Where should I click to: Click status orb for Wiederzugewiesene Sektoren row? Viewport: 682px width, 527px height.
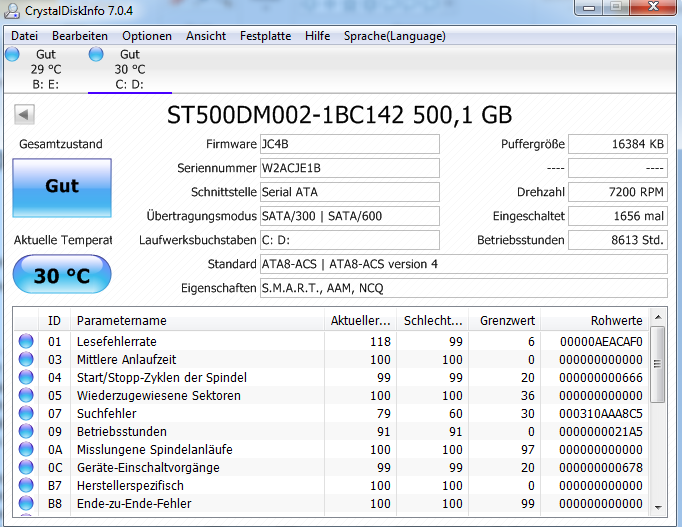26,396
